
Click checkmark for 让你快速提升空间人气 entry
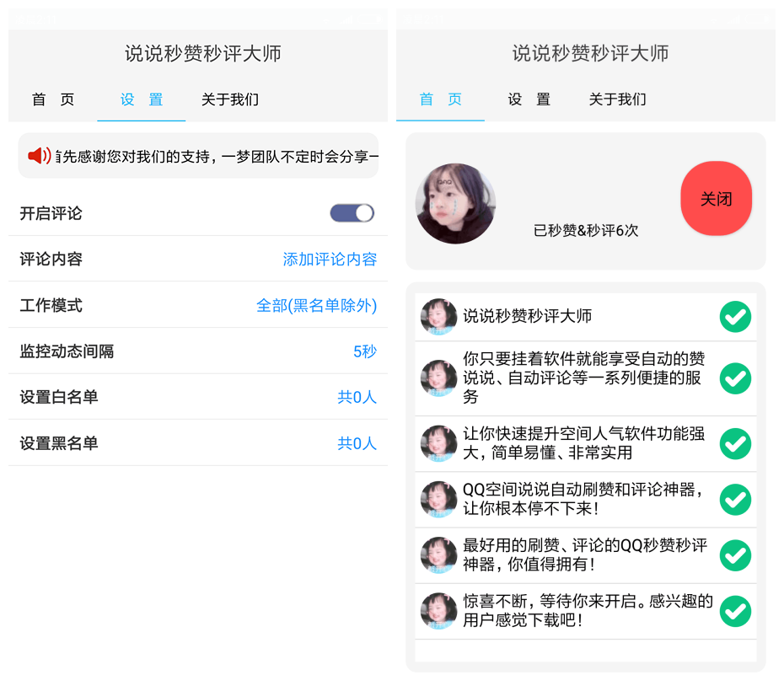[735, 444]
